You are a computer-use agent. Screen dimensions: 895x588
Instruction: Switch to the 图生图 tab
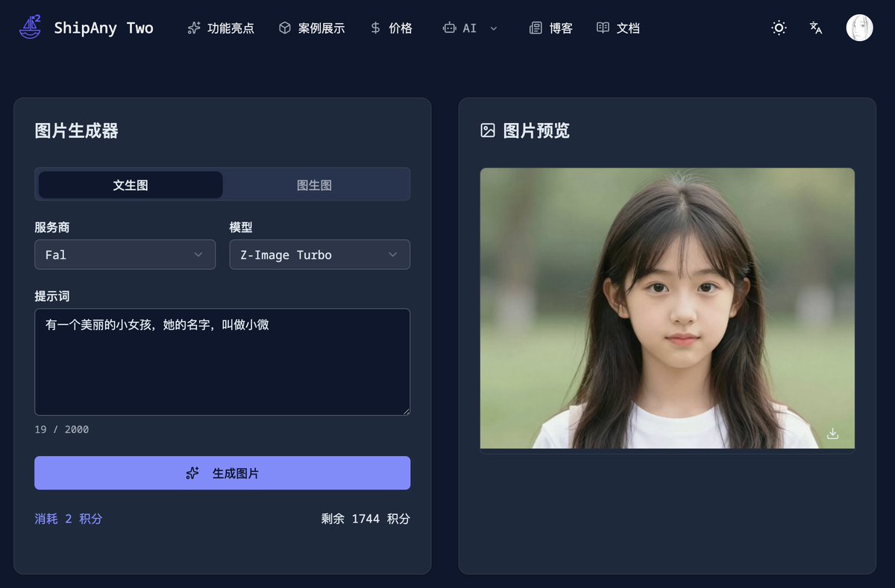click(x=315, y=185)
